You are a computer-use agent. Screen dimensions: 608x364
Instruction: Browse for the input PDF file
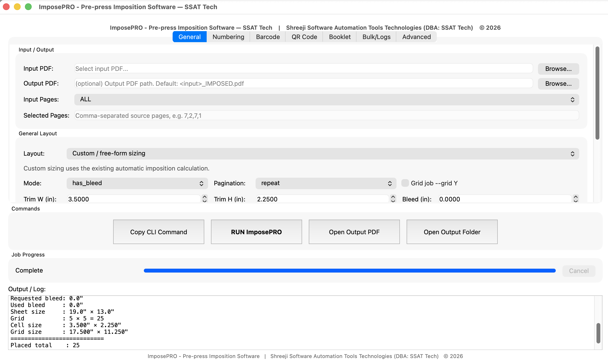[558, 69]
